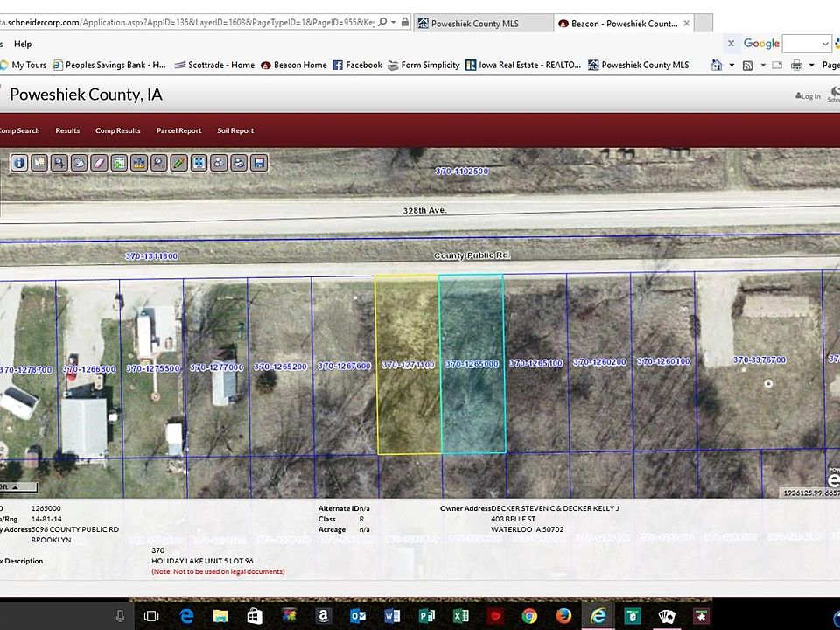Click the print map icon
This screenshot has height=630, width=840.
[239, 162]
